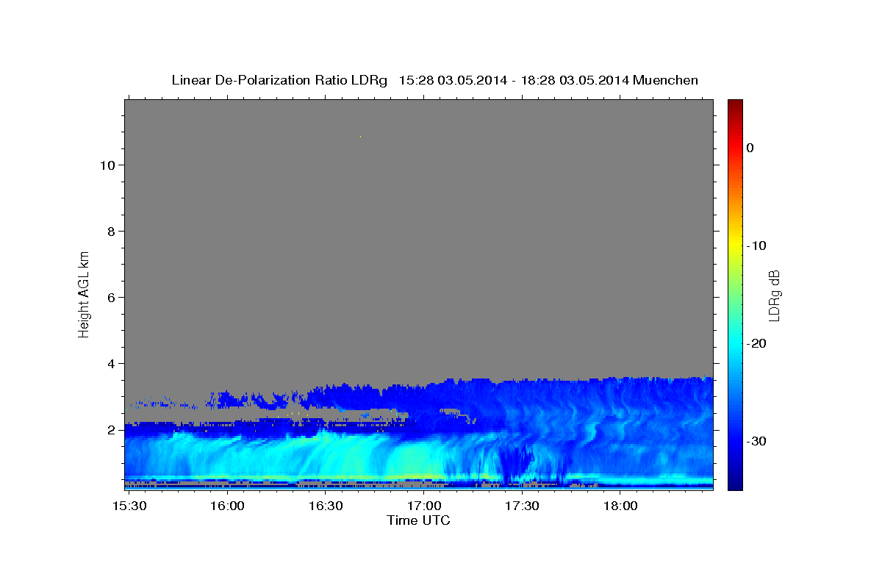Click the height tick label 8
882x588 pixels.
tap(110, 231)
